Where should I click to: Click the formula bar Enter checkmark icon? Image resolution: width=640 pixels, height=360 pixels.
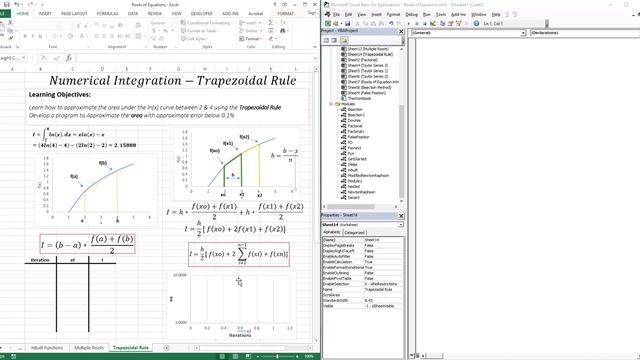click(56, 58)
